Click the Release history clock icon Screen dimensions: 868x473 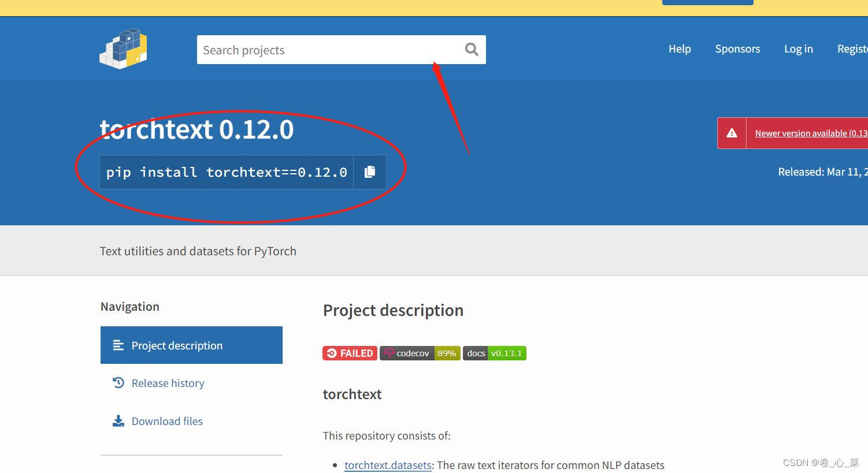[x=118, y=383]
